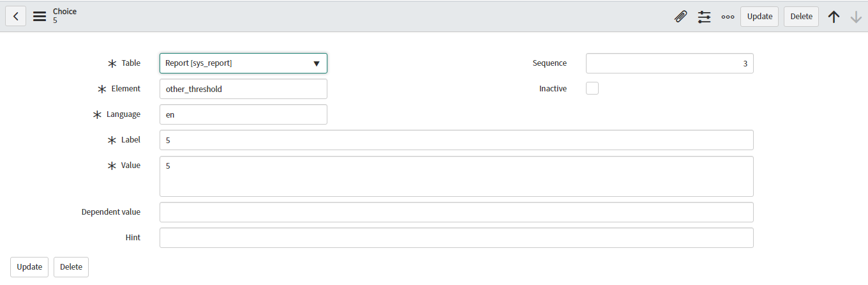Click the paperclip attachments icon

681,17
